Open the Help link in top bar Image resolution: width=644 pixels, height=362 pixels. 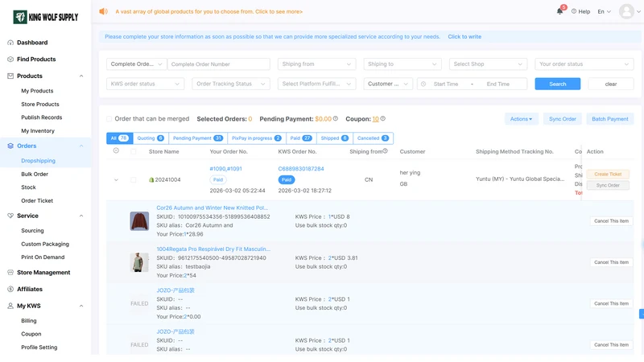[580, 11]
